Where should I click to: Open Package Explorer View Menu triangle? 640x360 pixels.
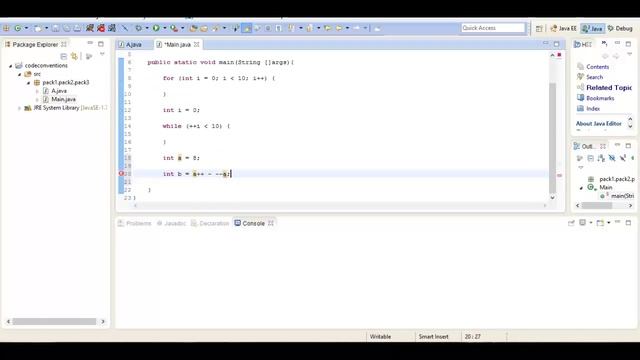(102, 54)
